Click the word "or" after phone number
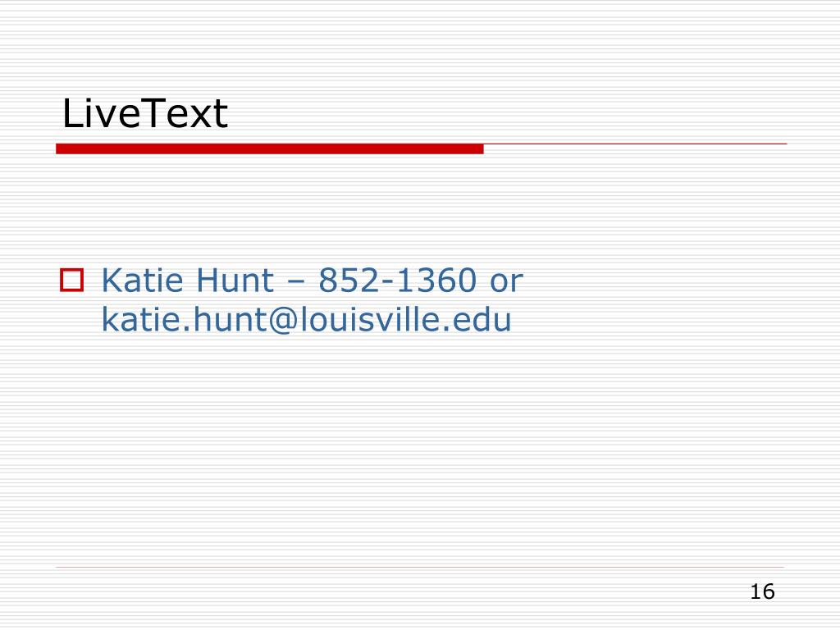The height and width of the screenshot is (630, 840). (x=506, y=283)
